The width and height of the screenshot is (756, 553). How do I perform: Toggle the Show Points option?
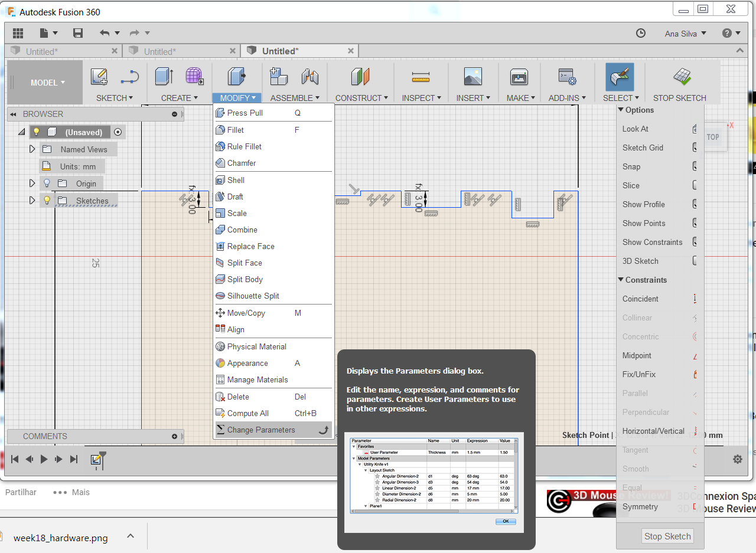(695, 223)
